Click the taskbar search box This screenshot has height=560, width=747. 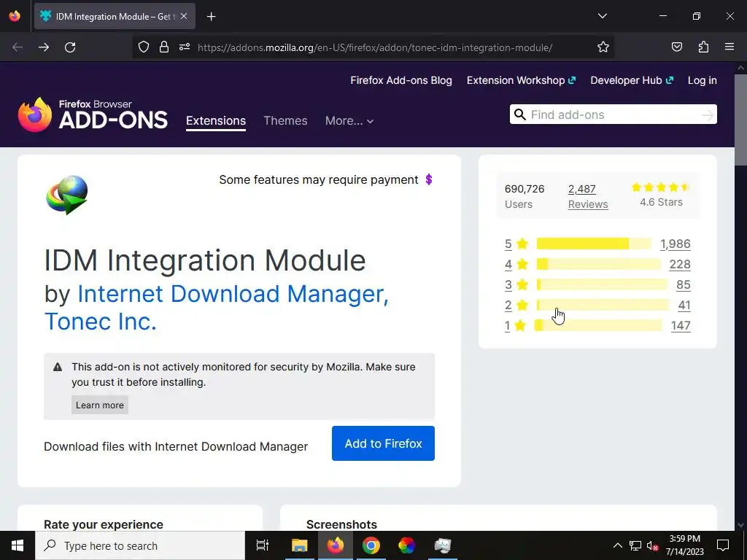click(x=140, y=545)
